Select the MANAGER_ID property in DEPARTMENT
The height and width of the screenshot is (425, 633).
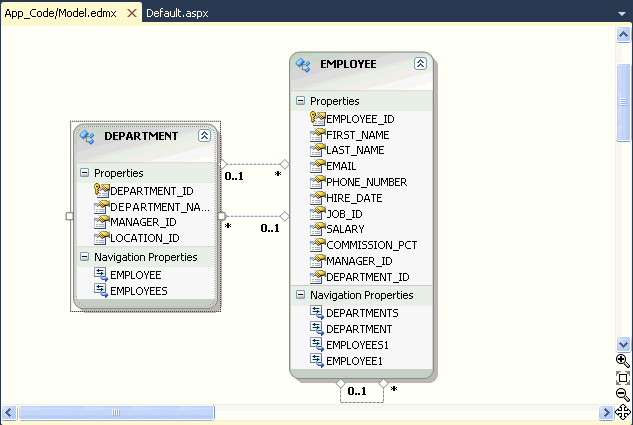click(x=143, y=222)
